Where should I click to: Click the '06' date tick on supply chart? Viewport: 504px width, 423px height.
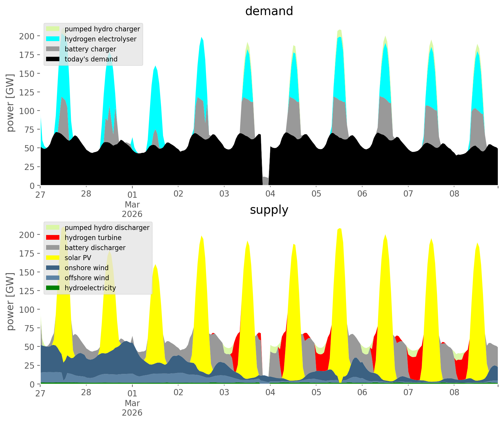click(x=362, y=393)
